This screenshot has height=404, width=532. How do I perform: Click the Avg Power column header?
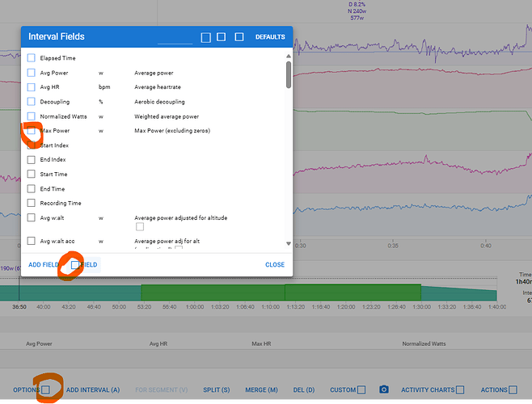point(39,343)
